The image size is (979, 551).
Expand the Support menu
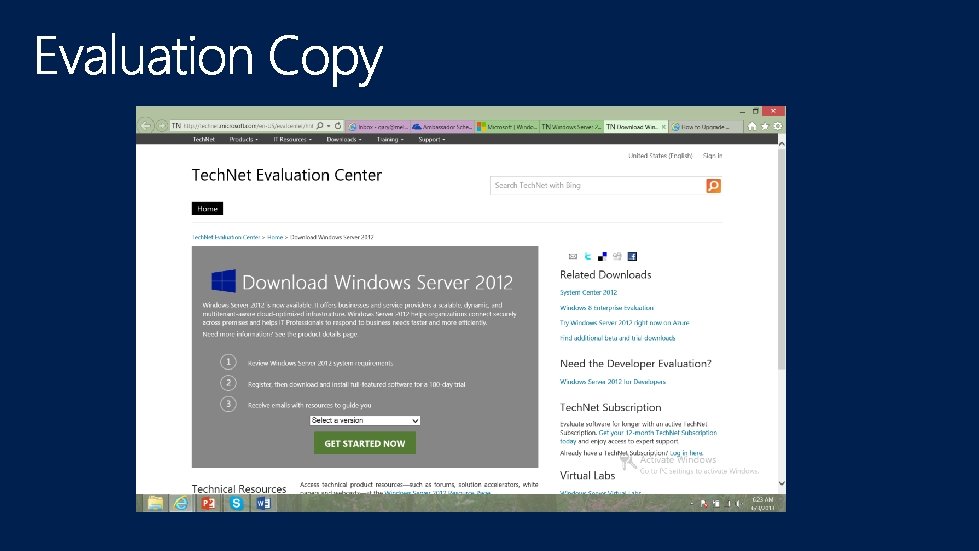432,139
